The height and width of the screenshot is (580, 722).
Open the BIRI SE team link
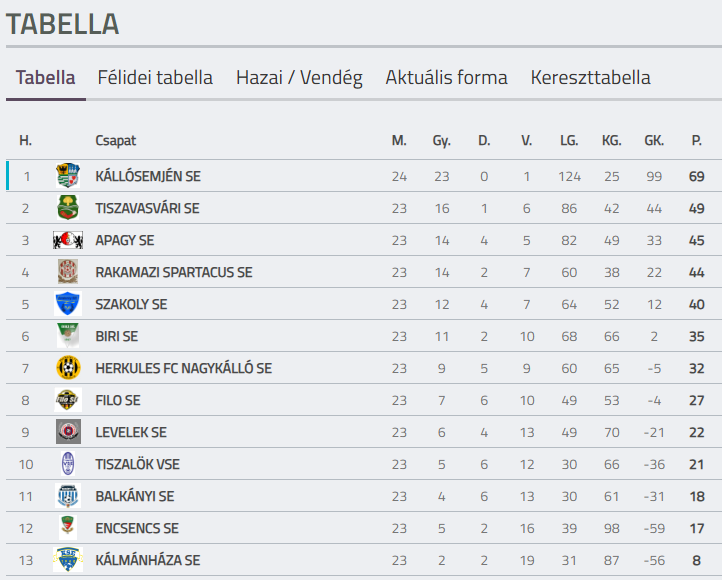[116, 336]
